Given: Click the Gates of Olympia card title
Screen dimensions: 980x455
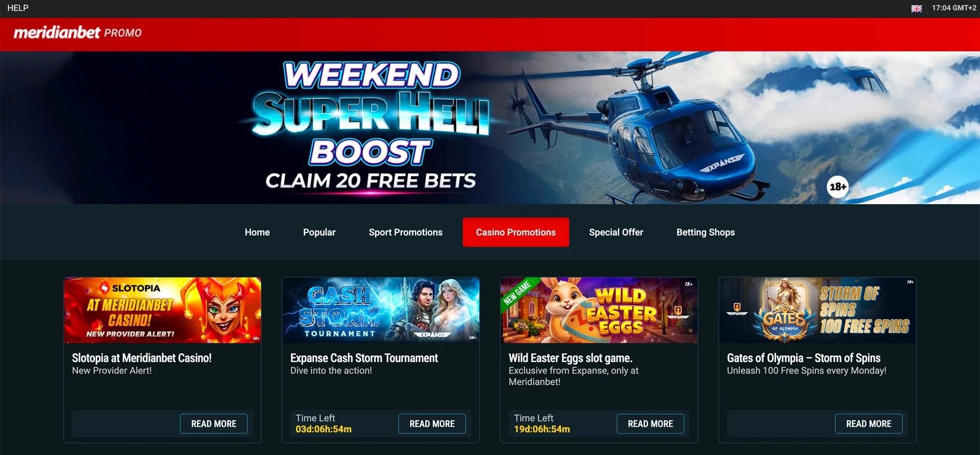Looking at the screenshot, I should click(803, 358).
